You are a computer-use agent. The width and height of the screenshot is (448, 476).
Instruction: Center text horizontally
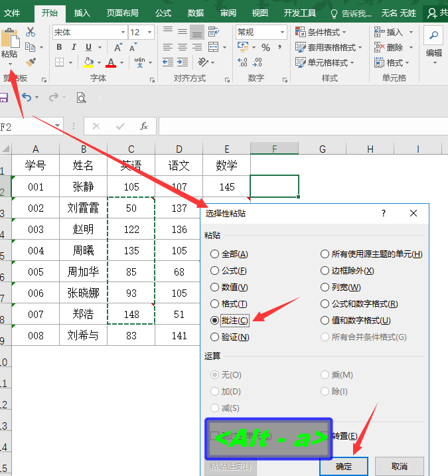coord(182,47)
